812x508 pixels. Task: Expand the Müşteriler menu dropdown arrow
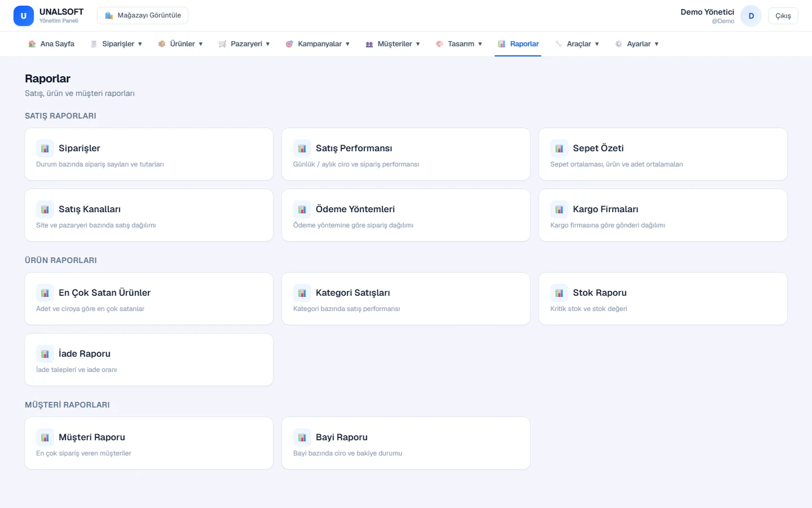[x=418, y=44]
